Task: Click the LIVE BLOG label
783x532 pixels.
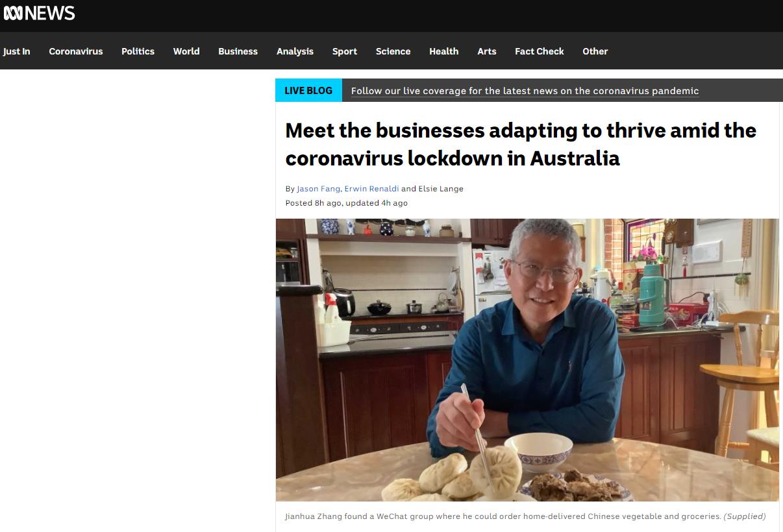Action: 308,91
